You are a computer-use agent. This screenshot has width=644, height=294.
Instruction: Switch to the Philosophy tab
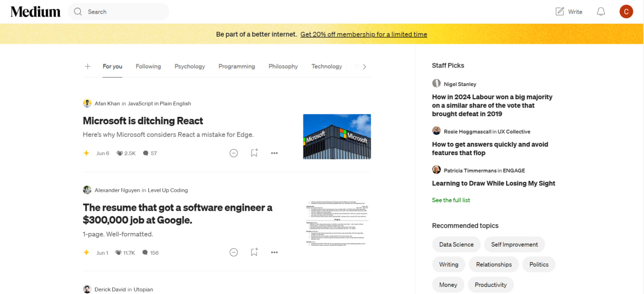pyautogui.click(x=283, y=66)
